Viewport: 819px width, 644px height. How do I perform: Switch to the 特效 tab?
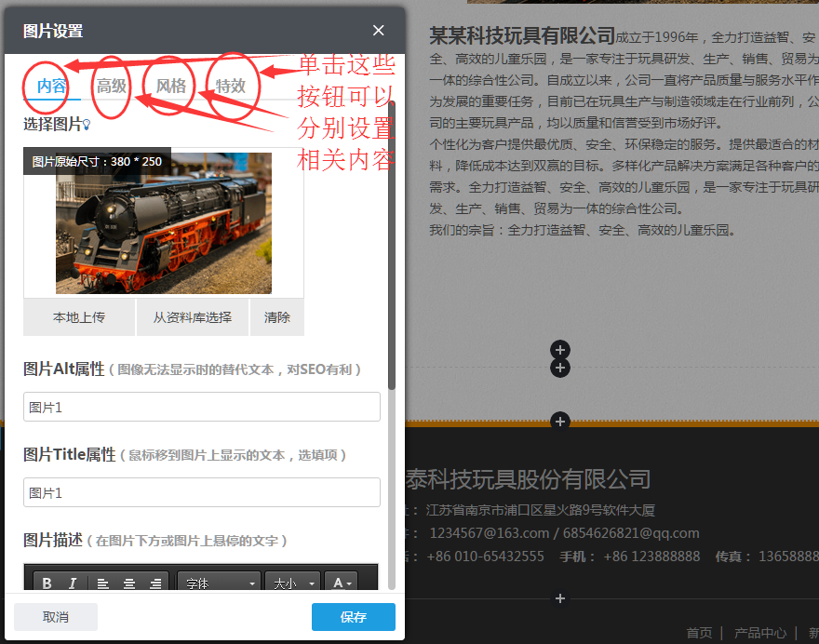pos(231,85)
